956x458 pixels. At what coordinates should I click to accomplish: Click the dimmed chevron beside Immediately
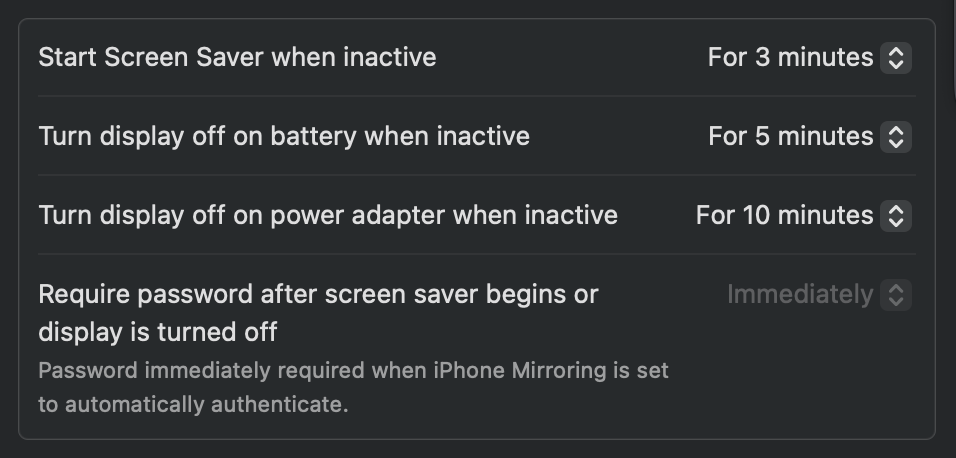[x=895, y=295]
